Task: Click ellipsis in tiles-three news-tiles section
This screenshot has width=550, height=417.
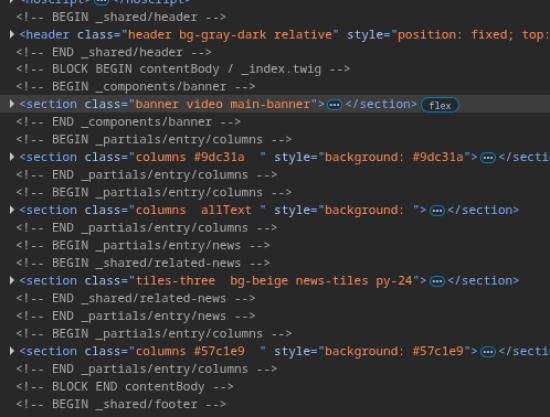Action: point(437,281)
